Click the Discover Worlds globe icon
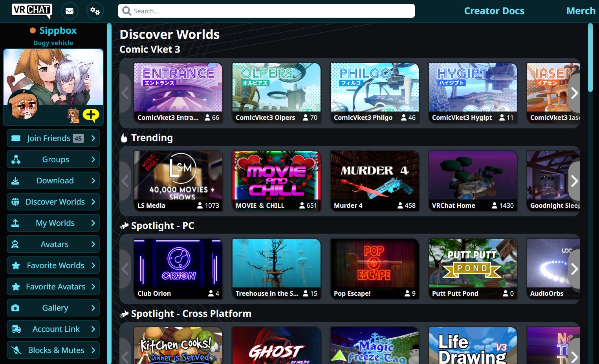Image resolution: width=599 pixels, height=364 pixels. coord(15,202)
